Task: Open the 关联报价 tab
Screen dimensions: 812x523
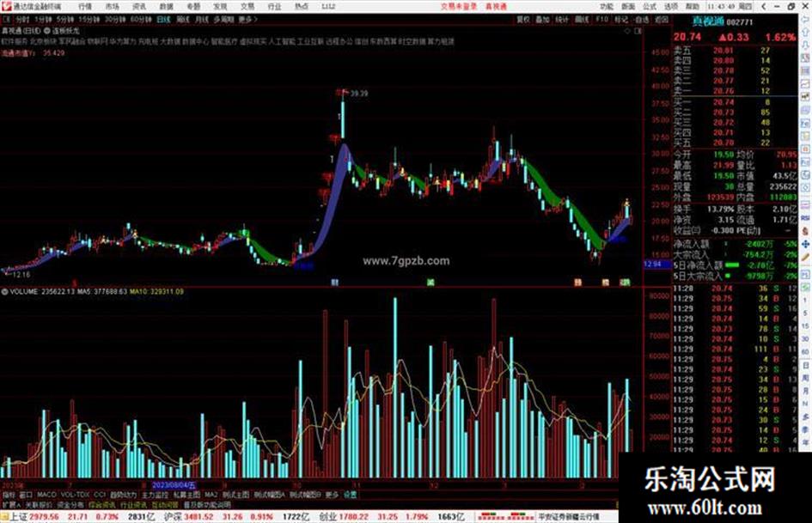Action: coord(39,504)
